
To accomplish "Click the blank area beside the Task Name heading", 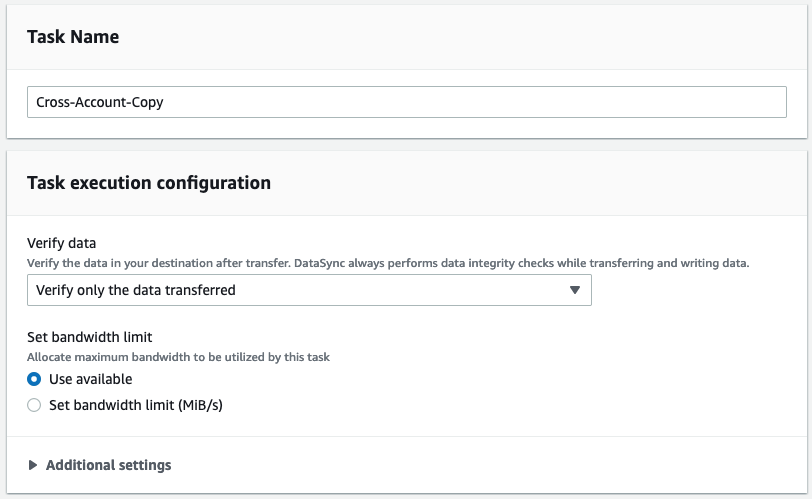I will (x=450, y=37).
